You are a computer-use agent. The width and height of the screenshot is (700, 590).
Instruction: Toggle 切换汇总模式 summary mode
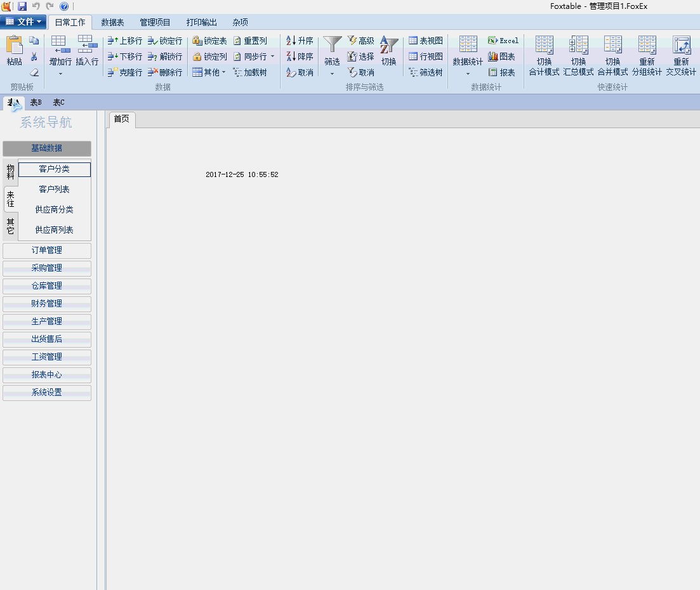[x=579, y=56]
